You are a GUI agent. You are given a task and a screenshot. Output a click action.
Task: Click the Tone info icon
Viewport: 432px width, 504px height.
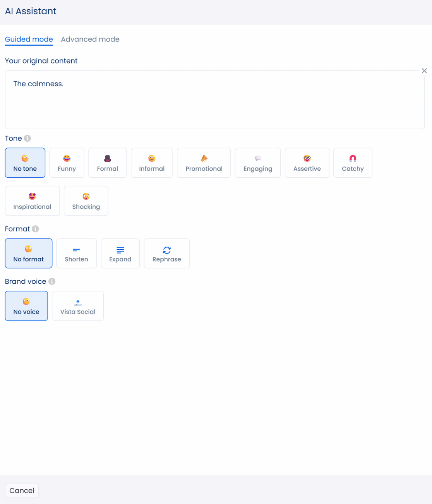(x=27, y=138)
